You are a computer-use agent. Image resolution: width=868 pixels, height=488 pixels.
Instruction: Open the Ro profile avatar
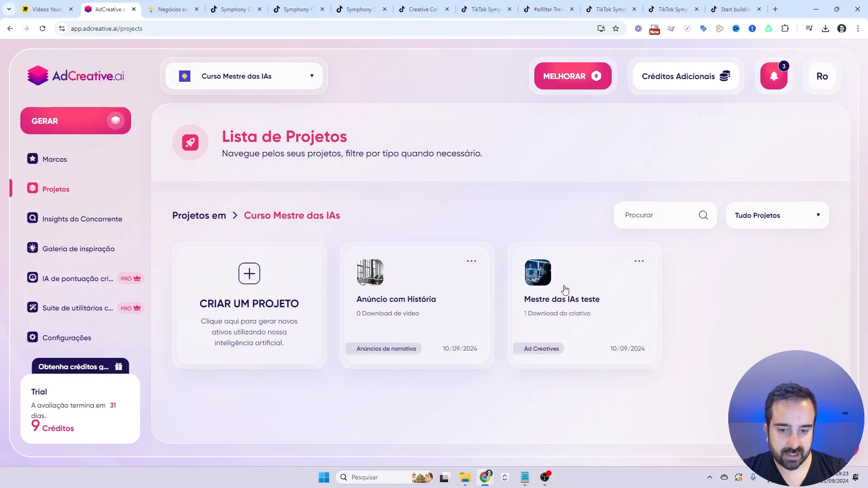822,76
